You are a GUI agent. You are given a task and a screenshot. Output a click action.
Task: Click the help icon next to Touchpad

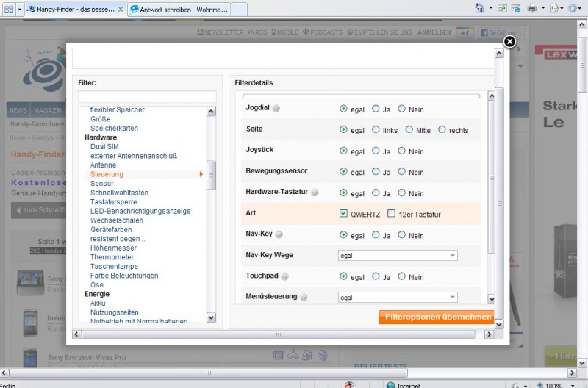coord(286,277)
